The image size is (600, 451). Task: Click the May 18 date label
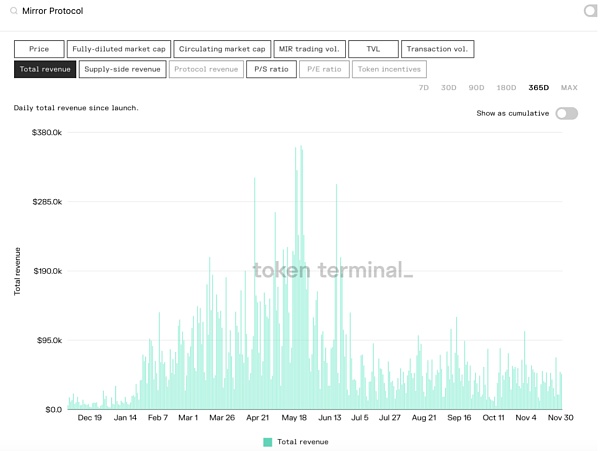294,418
